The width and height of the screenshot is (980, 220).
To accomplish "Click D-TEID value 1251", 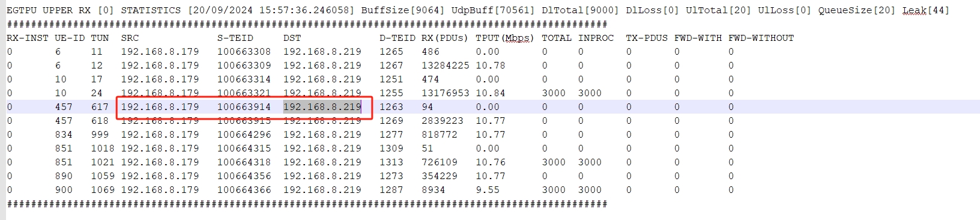I will click(x=391, y=79).
